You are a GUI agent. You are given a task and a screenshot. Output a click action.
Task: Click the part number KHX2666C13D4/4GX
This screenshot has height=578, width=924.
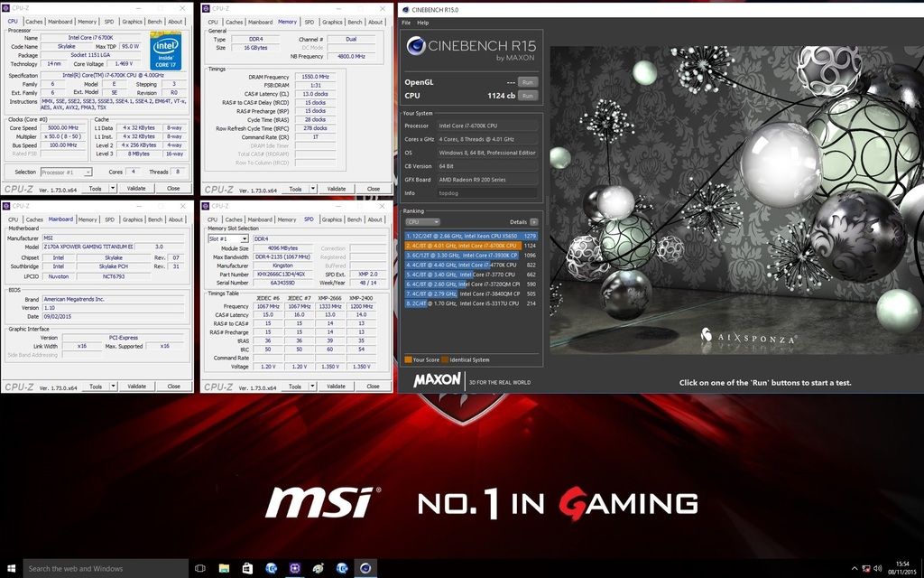[284, 275]
